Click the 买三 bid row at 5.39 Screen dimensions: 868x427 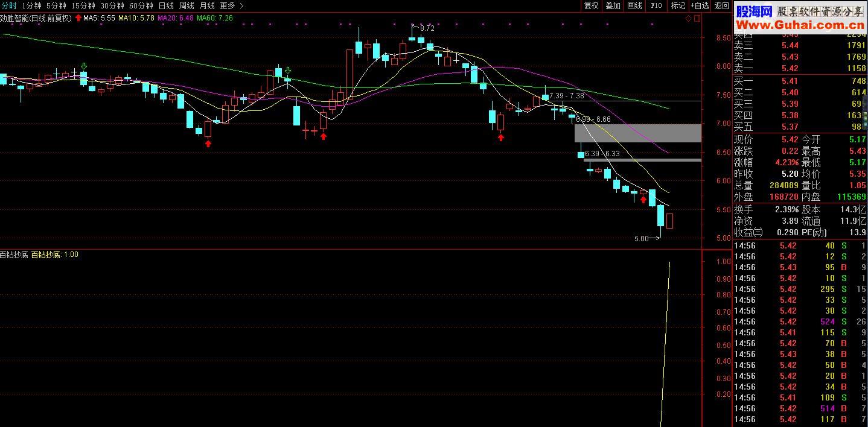(800, 104)
